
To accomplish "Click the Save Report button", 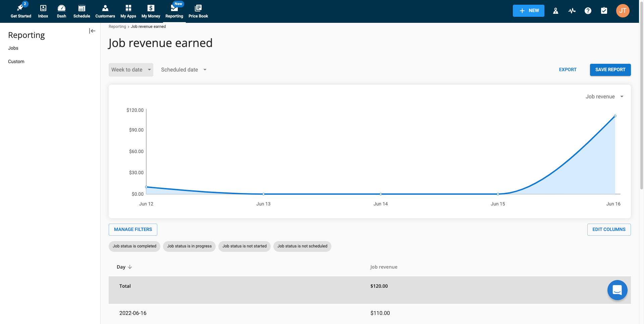I will 610,70.
